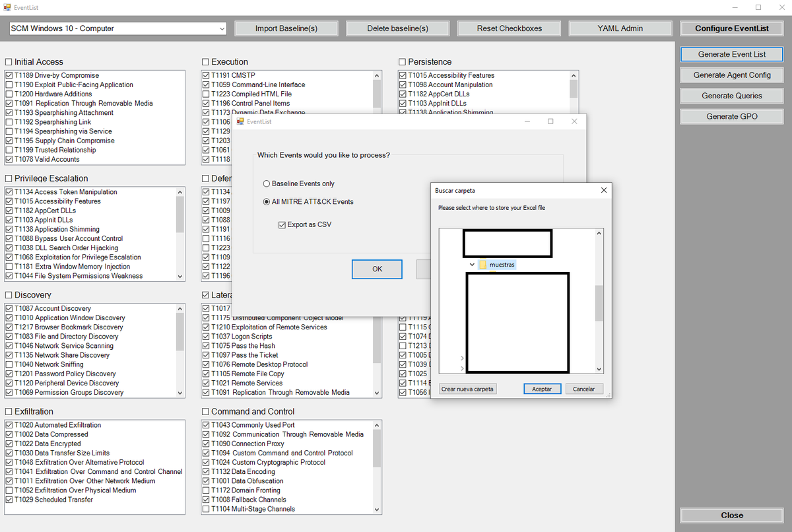
Task: Check T1172 Domain Fronting
Action: (x=206, y=490)
